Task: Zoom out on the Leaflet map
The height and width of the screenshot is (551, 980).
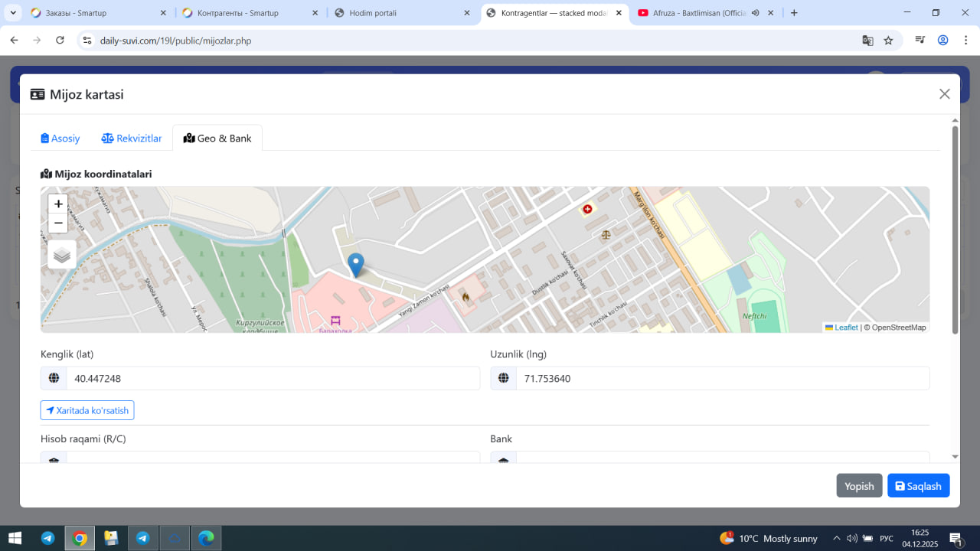Action: (58, 223)
